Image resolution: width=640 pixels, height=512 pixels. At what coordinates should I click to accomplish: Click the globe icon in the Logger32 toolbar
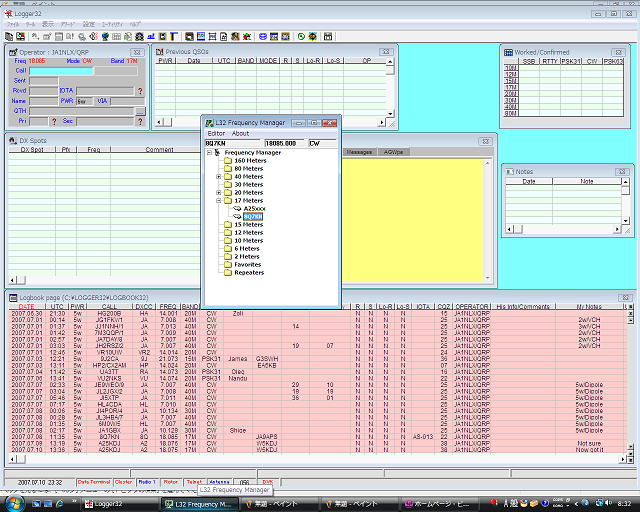[x=105, y=37]
